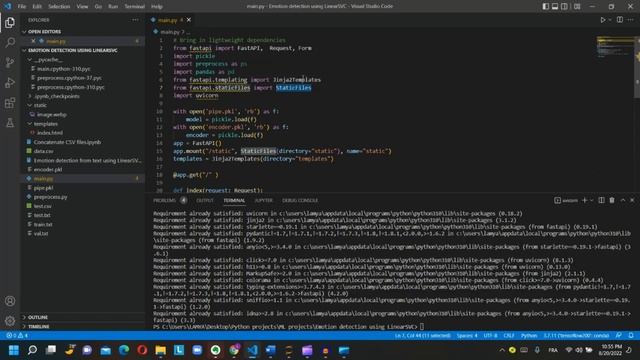Screen dimensions: 640x360
Task: Open the Selection menu
Action: (x=59, y=7)
